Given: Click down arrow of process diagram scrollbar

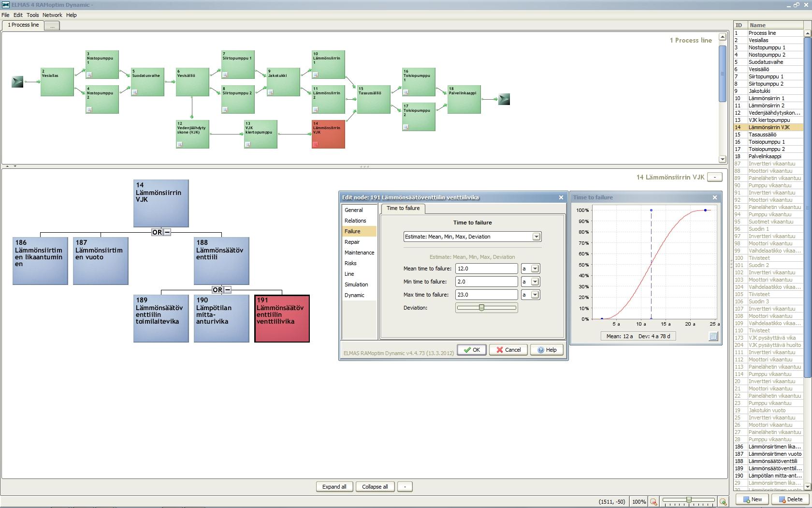Looking at the screenshot, I should tap(723, 159).
